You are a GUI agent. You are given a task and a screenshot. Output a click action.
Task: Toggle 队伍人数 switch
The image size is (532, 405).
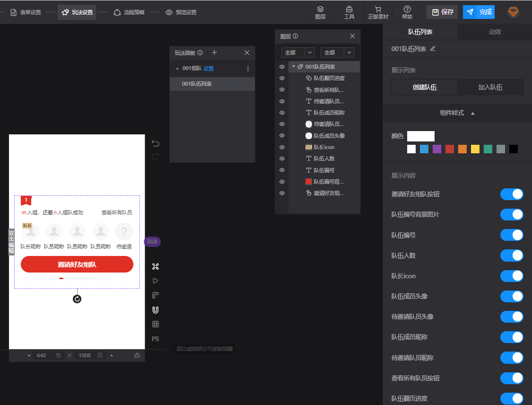pos(512,255)
